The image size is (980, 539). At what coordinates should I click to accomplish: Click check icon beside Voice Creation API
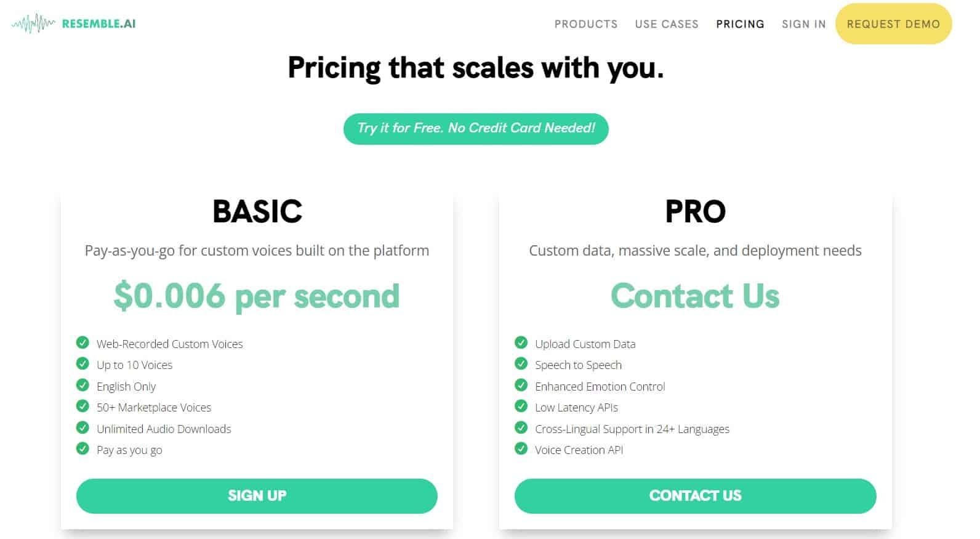(x=521, y=448)
